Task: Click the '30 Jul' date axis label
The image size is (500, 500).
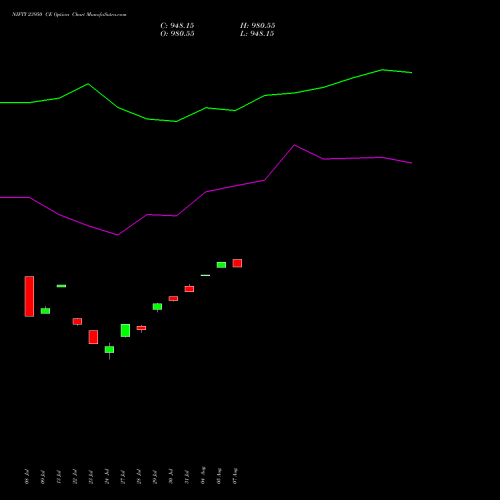Action: tap(171, 477)
